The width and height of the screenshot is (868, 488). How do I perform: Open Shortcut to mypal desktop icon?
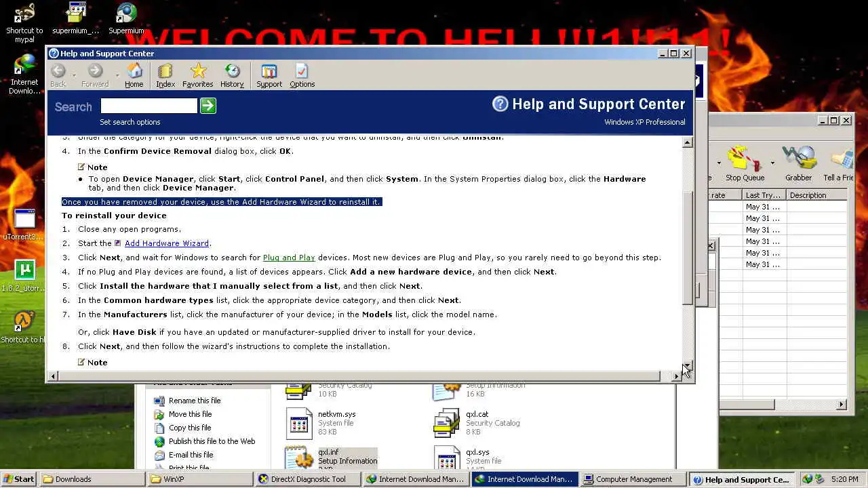coord(24,22)
